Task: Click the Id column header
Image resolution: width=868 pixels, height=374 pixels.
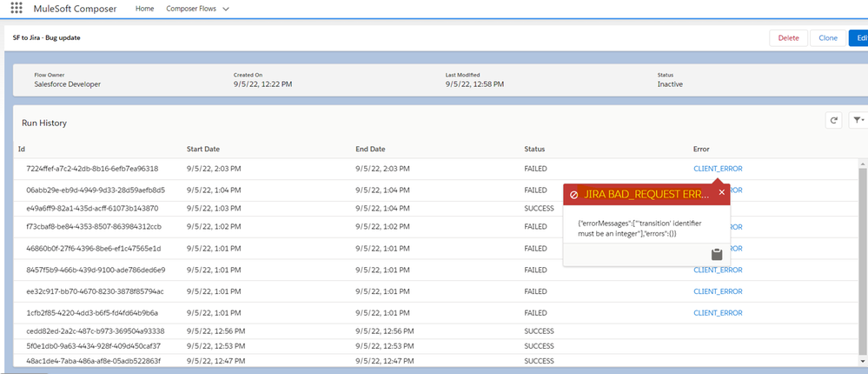Action: pos(22,149)
